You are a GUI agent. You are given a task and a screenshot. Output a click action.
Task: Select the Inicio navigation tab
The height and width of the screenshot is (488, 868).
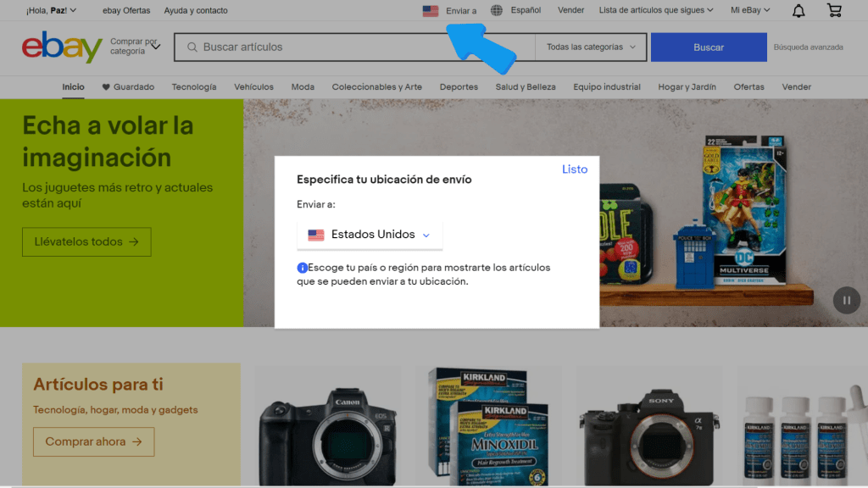73,87
